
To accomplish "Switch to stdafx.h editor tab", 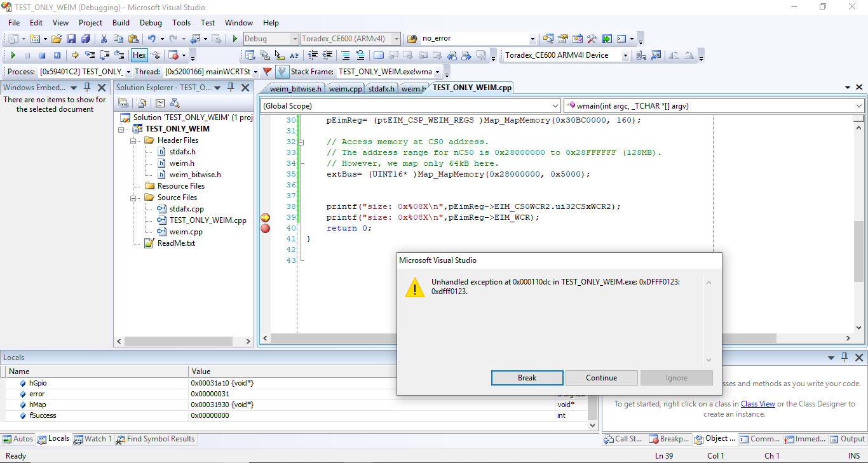I will (x=382, y=89).
